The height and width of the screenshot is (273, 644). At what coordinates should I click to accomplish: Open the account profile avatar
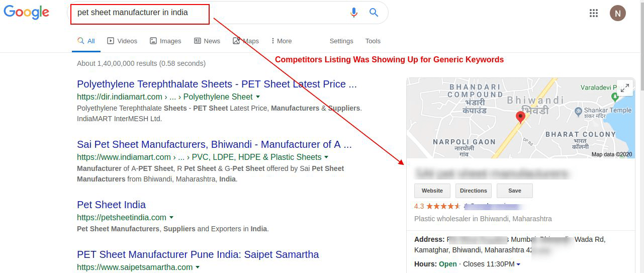click(617, 13)
